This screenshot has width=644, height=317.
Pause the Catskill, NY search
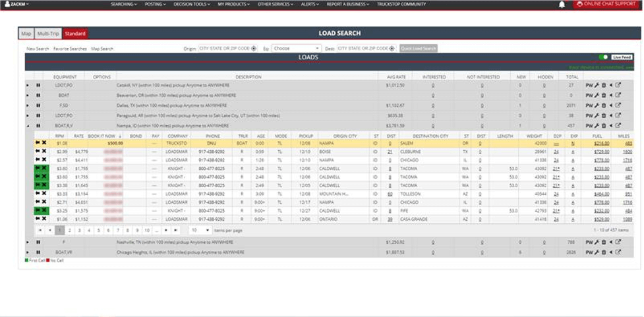click(x=38, y=85)
